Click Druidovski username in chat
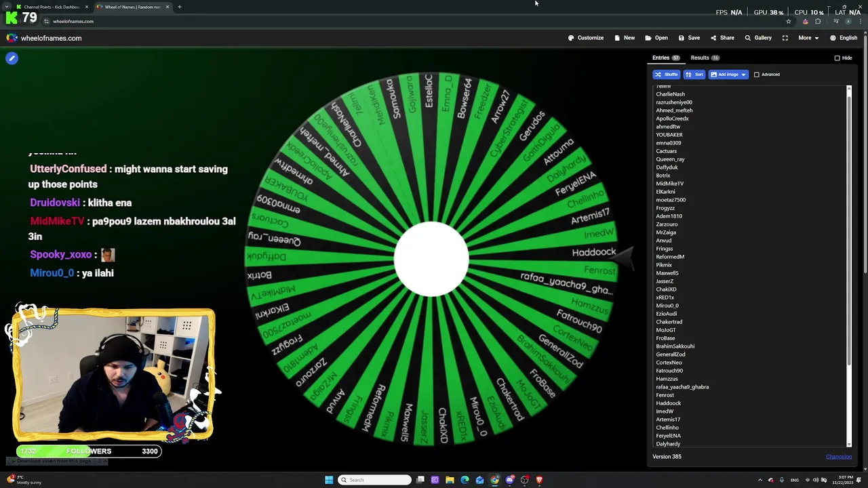Image resolution: width=868 pixels, height=488 pixels. point(55,203)
